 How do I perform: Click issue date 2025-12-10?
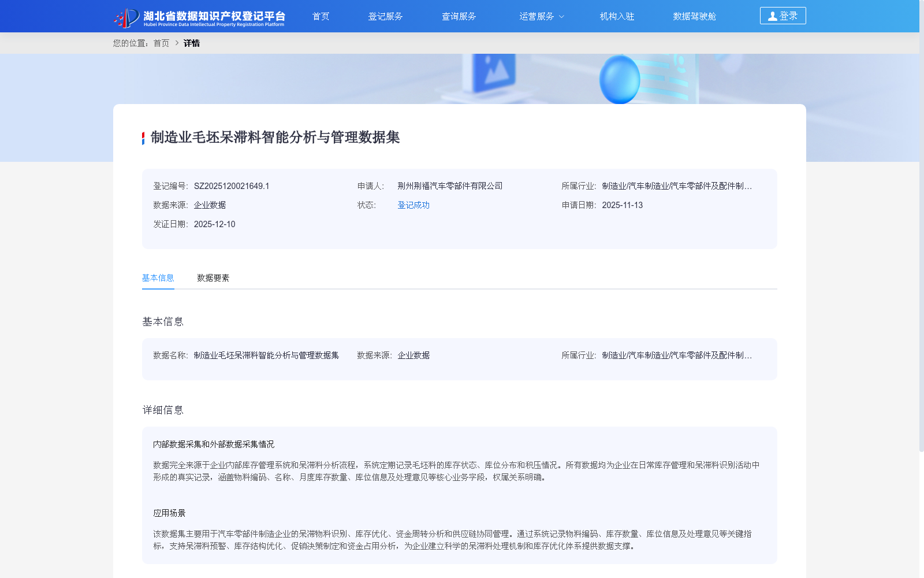(x=214, y=224)
